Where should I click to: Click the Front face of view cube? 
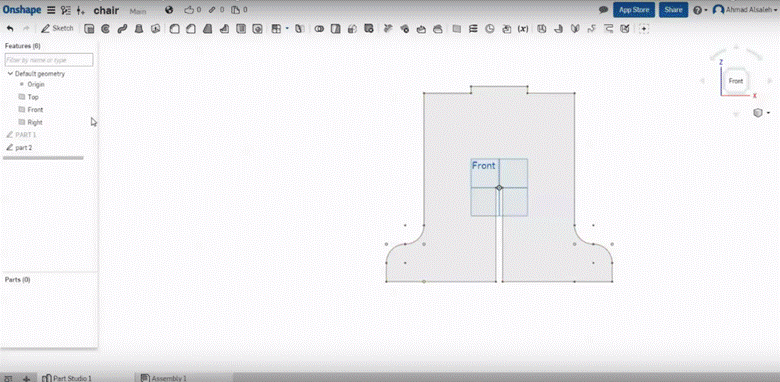(736, 81)
